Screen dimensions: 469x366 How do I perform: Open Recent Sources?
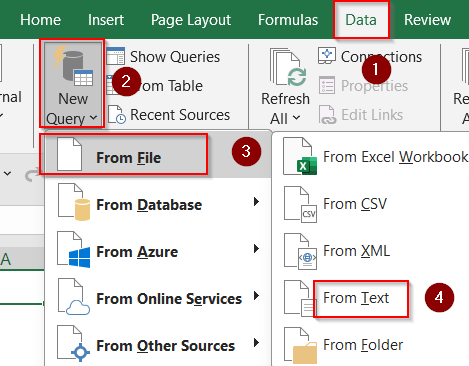click(x=180, y=115)
